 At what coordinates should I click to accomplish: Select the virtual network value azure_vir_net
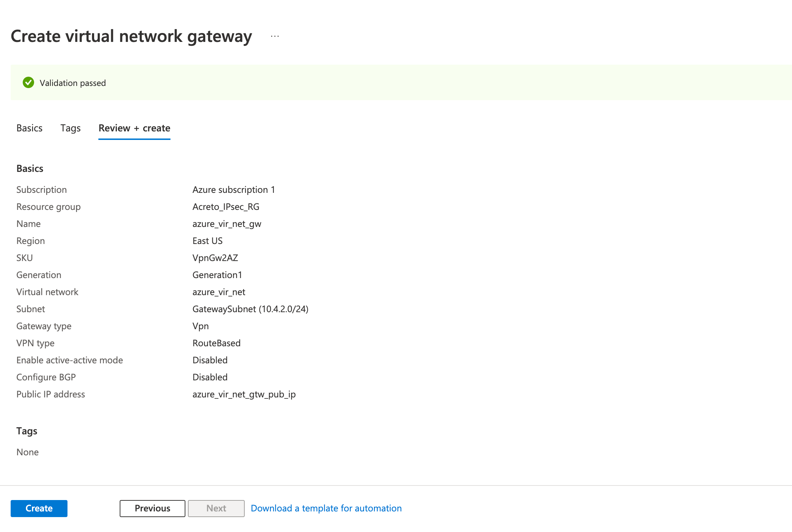(219, 292)
